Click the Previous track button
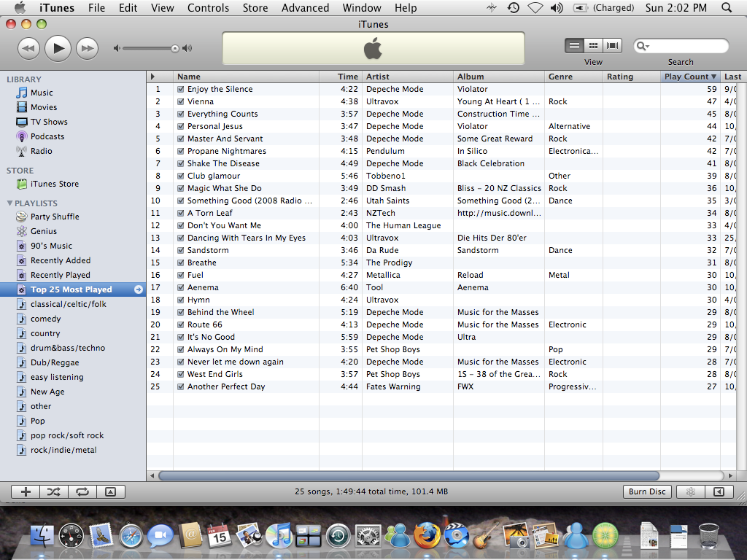747x560 pixels. [28, 48]
